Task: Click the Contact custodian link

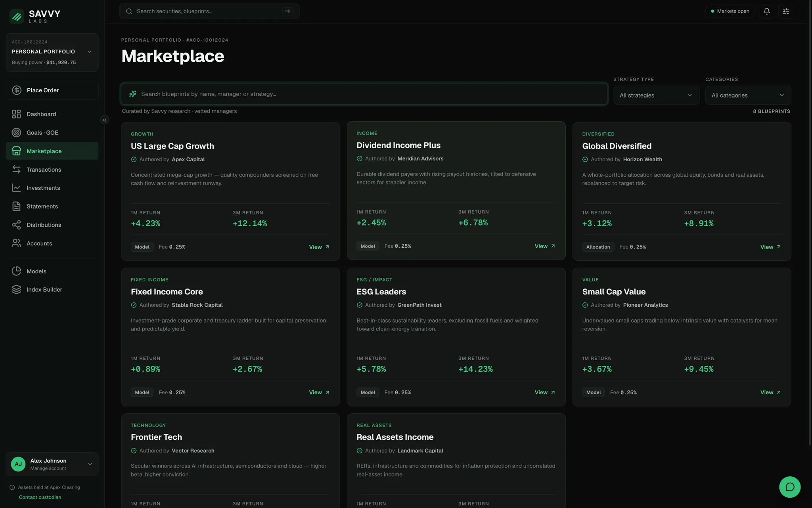Action: pyautogui.click(x=40, y=497)
